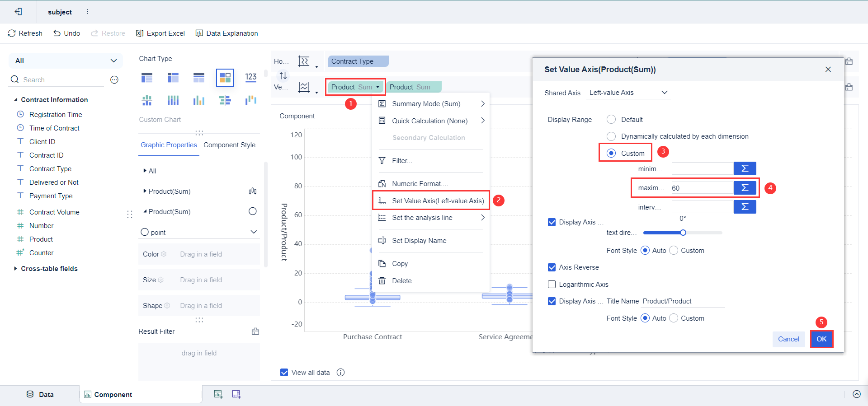Click the Result Filter icon

(x=255, y=331)
